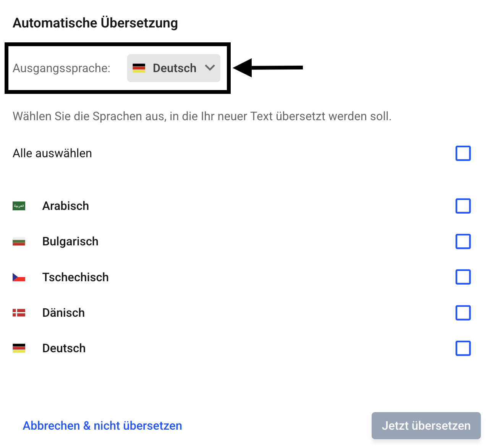Click the Danish flag icon

click(19, 313)
